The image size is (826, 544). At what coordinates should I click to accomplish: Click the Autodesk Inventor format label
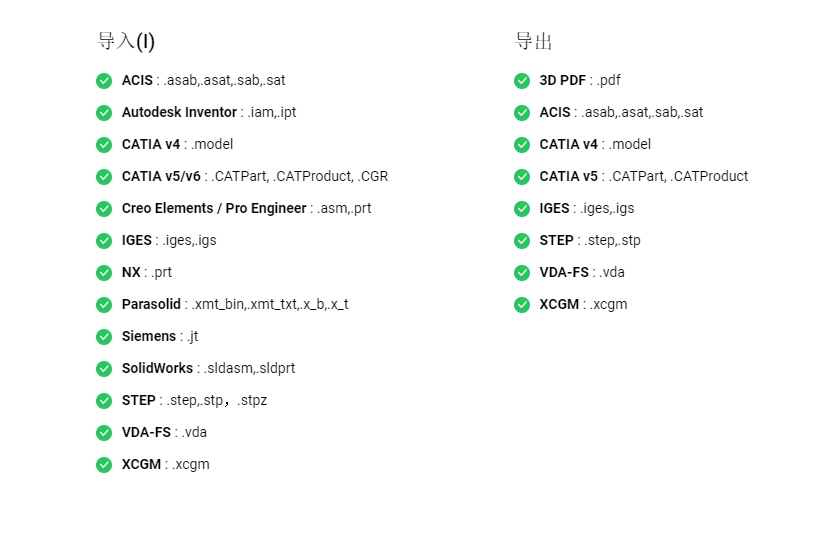pos(180,112)
